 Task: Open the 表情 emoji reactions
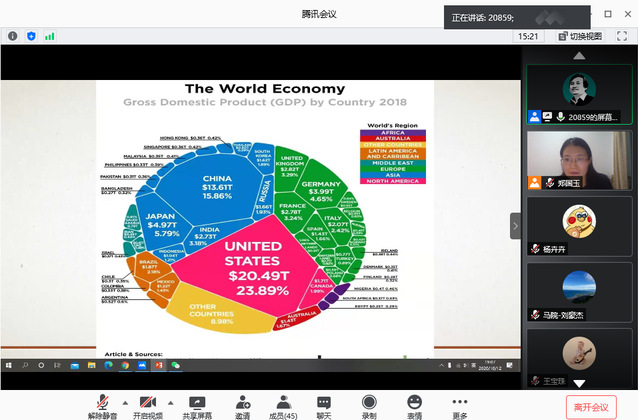(414, 402)
